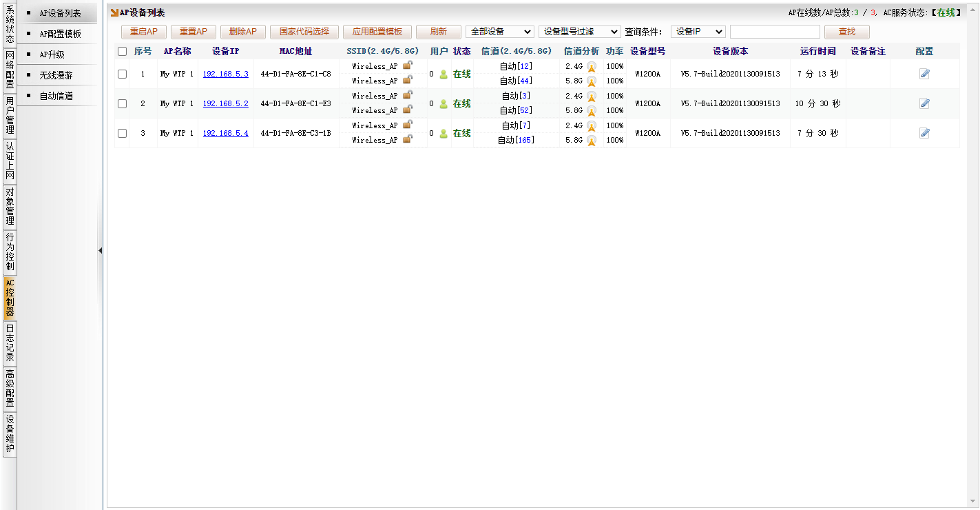This screenshot has width=980, height=510.
Task: Check the box for AP number 2
Action: coord(122,104)
